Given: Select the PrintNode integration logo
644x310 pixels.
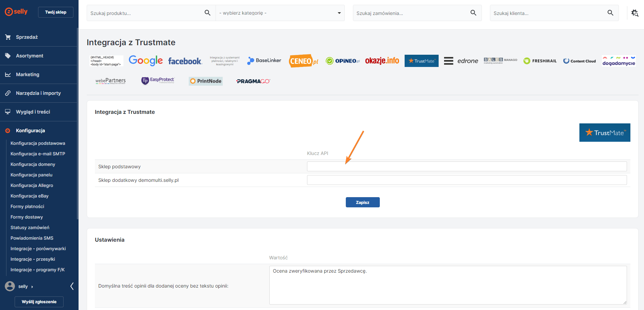Looking at the screenshot, I should tap(206, 81).
